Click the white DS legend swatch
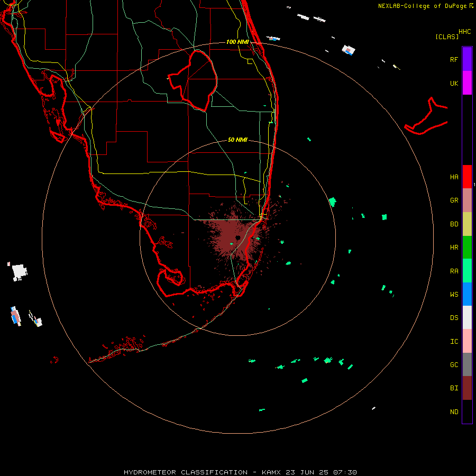 (467, 317)
